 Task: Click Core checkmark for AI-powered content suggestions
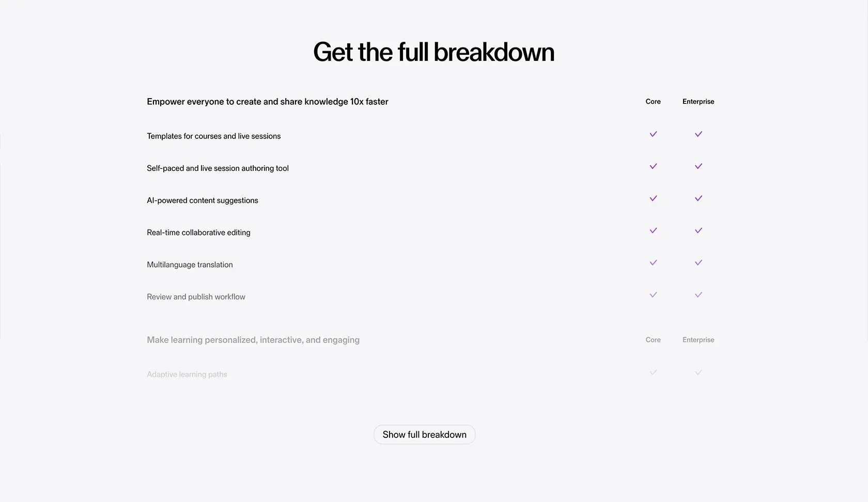tap(653, 198)
